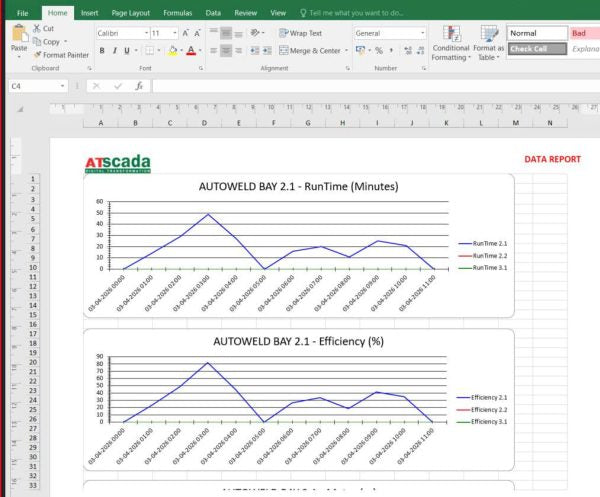Click the formula bar Cancel X icon
Image resolution: width=600 pixels, height=497 pixels.
(96, 86)
